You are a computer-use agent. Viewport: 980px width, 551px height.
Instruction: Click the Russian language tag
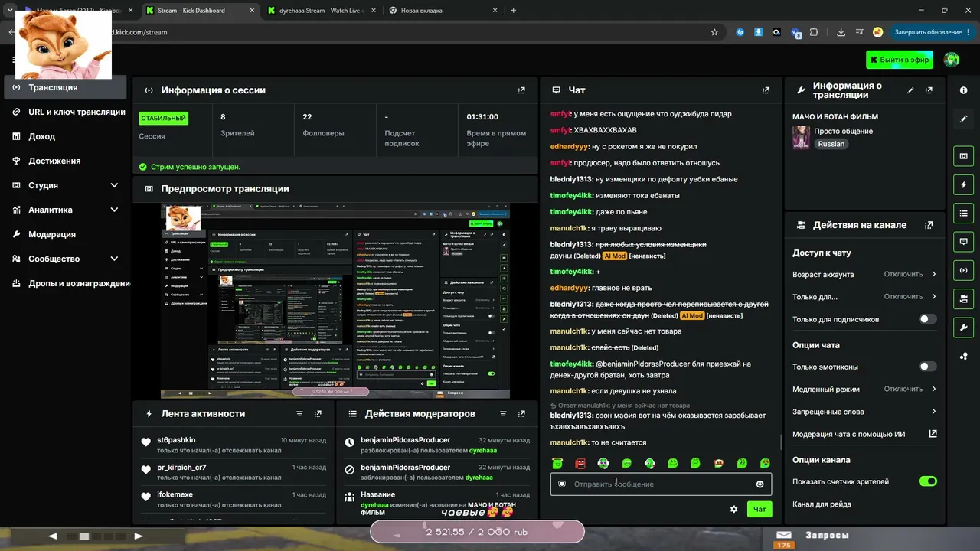831,144
